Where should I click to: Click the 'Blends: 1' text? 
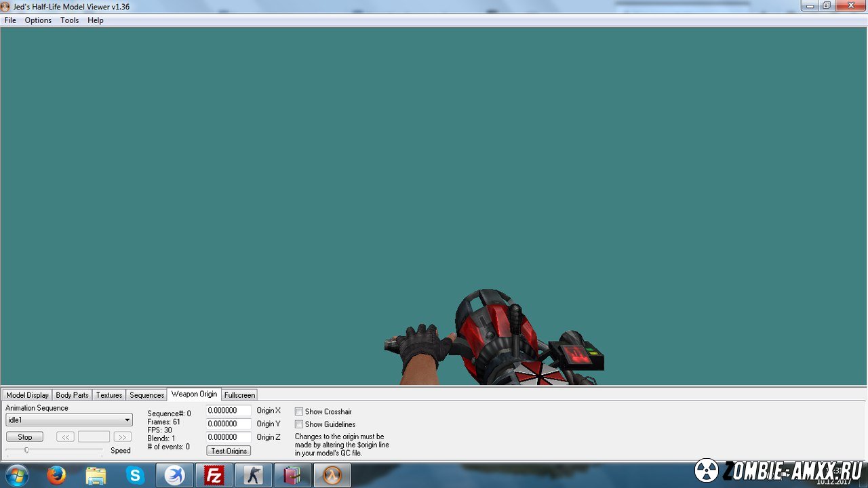pos(161,439)
